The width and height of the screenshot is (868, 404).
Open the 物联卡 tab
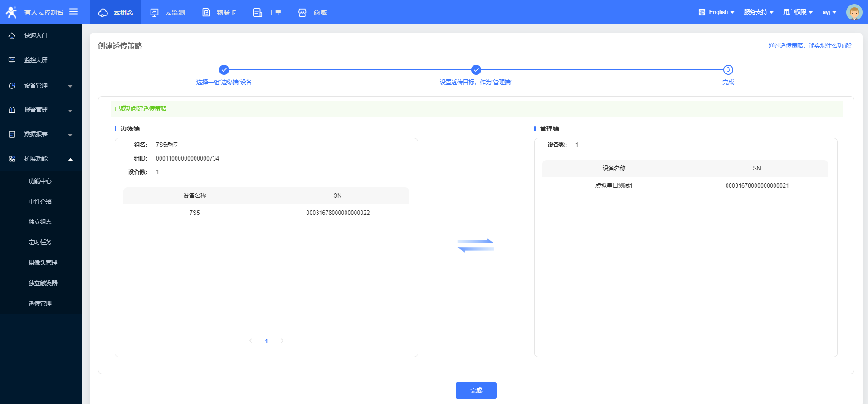[219, 12]
